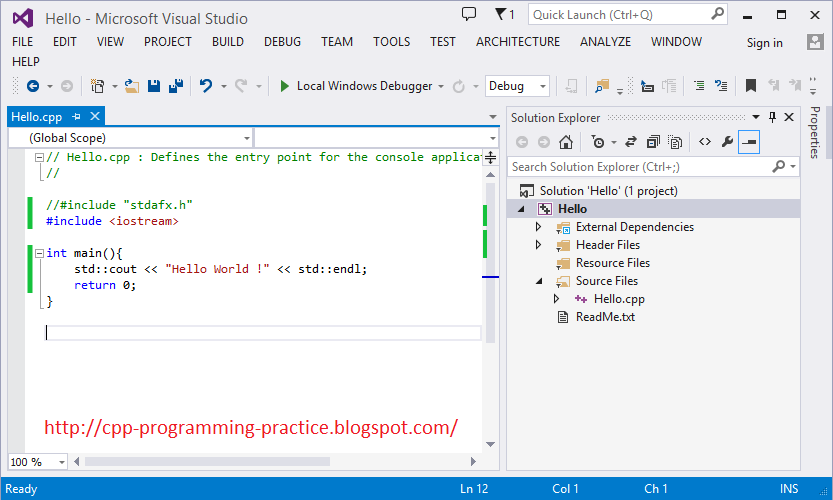Select the Hello.cpp editor tab
Viewport: 833px width, 500px height.
37,117
